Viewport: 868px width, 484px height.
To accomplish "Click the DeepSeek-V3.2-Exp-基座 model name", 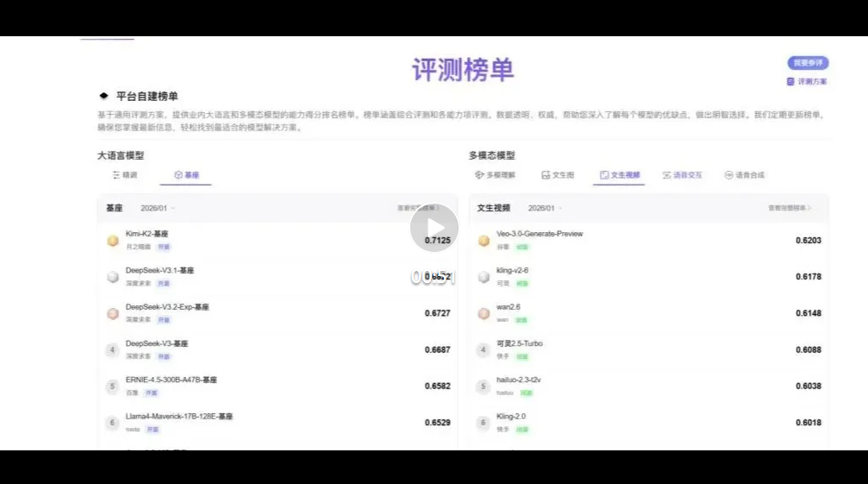I will click(167, 307).
